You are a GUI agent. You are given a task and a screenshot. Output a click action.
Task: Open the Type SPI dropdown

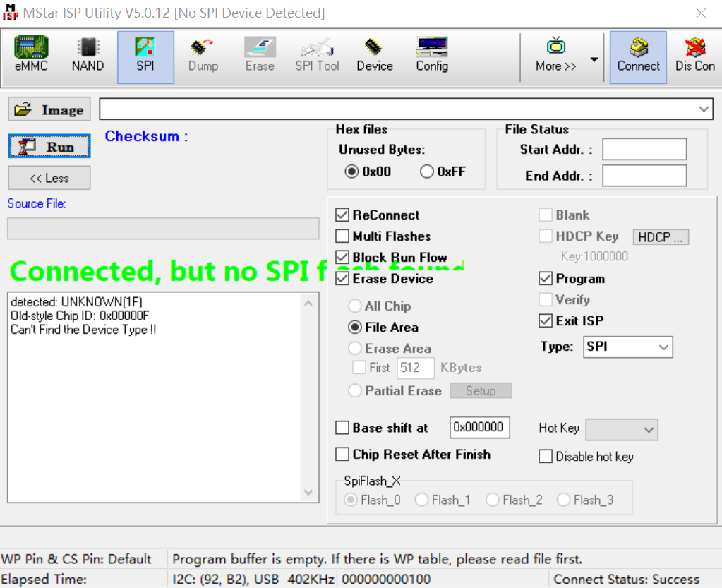663,347
